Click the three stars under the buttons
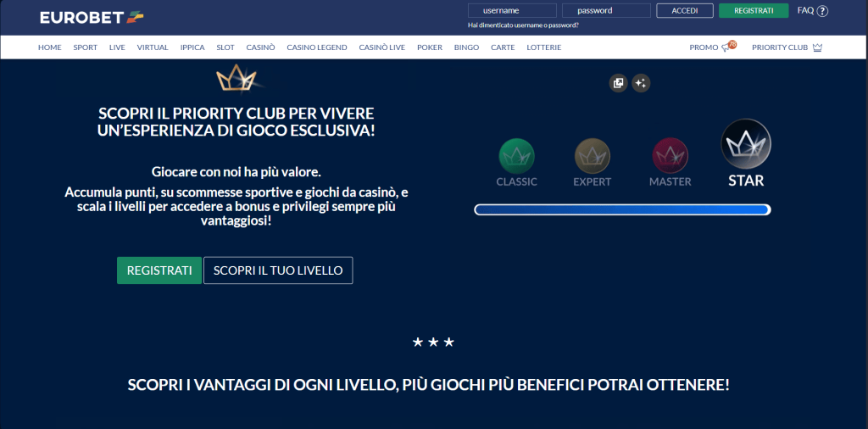Viewport: 868px width, 429px height. (x=433, y=343)
